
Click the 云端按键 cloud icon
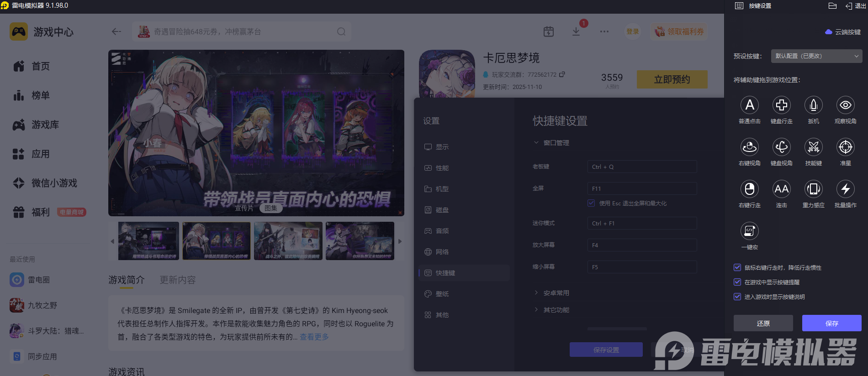[829, 32]
